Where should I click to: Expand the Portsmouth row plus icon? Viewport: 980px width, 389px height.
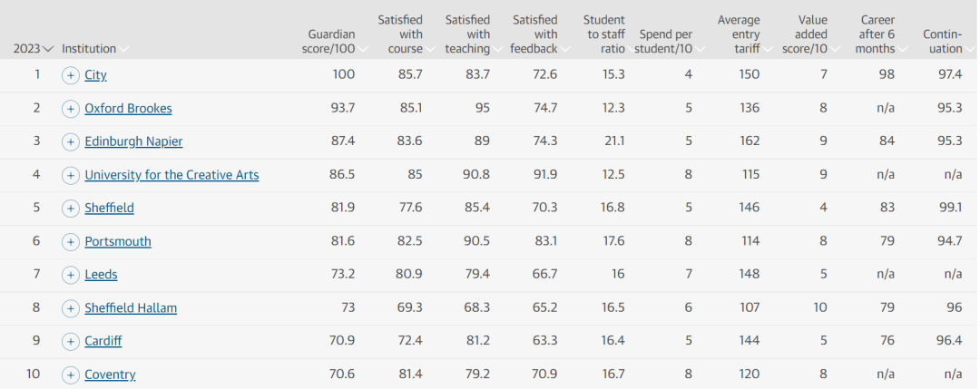(x=71, y=242)
